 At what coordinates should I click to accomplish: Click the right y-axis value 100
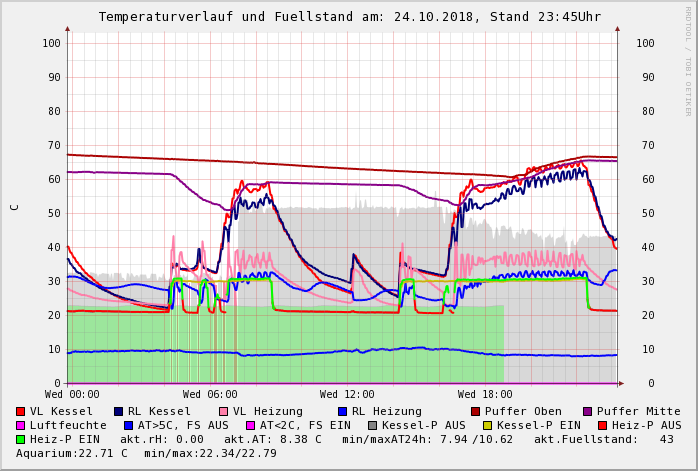645,43
